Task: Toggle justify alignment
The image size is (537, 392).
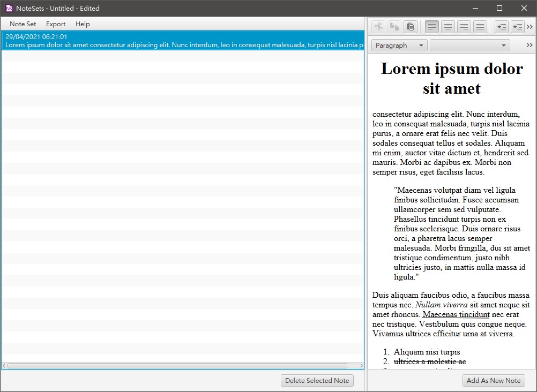Action: point(480,27)
